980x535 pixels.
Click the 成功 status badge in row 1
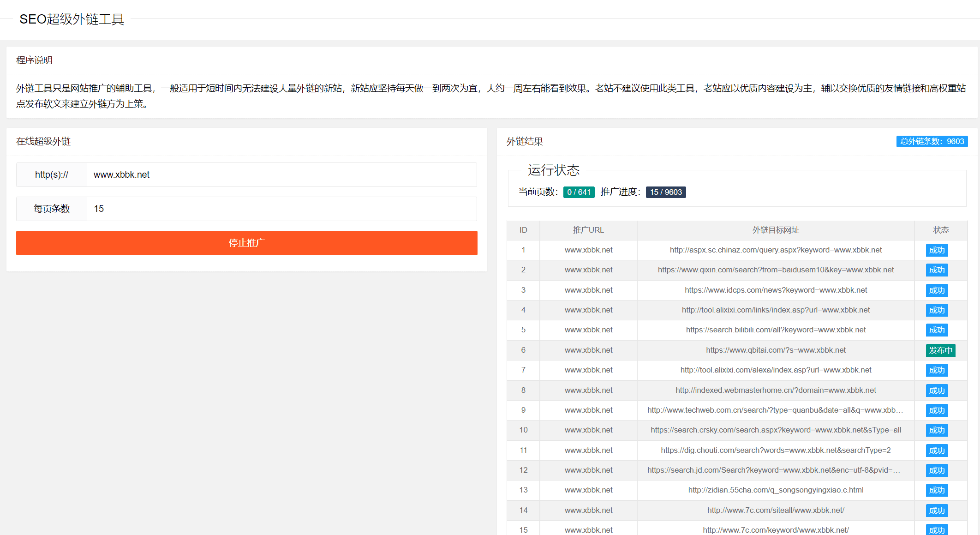937,250
